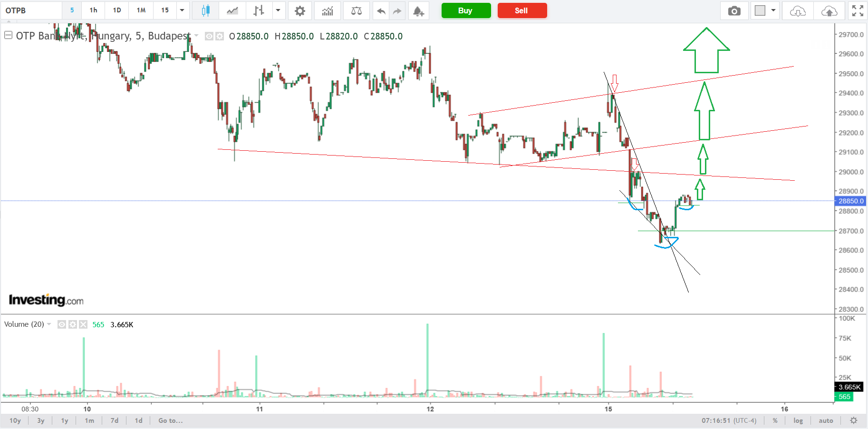Screen dimensions: 868x429
Task: Open the chart style dropdown arrow
Action: click(x=278, y=10)
